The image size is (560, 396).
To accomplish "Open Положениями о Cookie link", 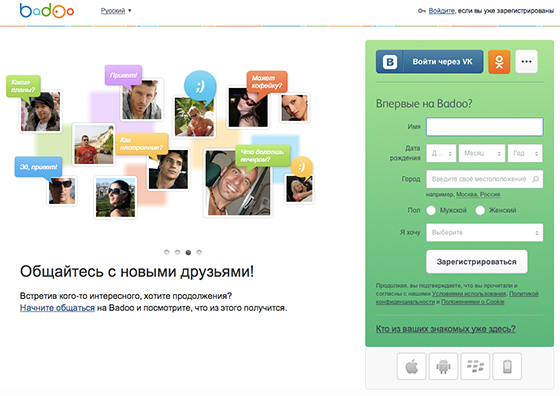I will [x=472, y=302].
